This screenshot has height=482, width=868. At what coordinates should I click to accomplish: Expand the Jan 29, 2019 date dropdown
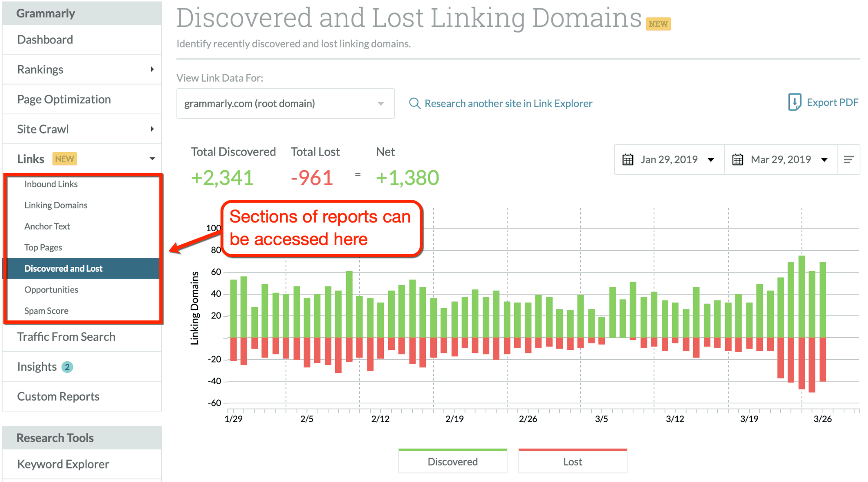(x=711, y=159)
